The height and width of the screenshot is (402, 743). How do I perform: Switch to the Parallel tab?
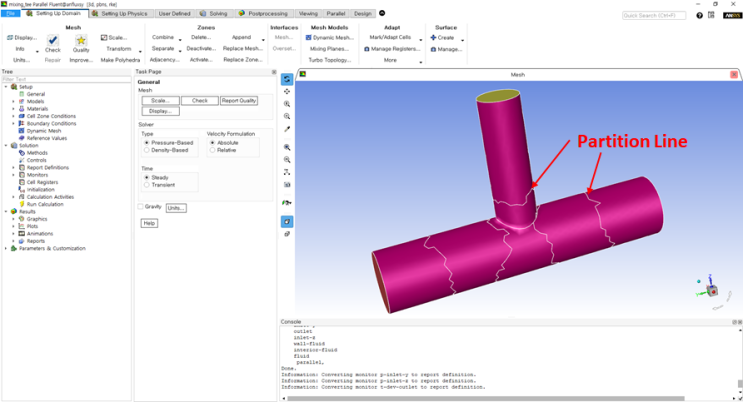[x=335, y=13]
